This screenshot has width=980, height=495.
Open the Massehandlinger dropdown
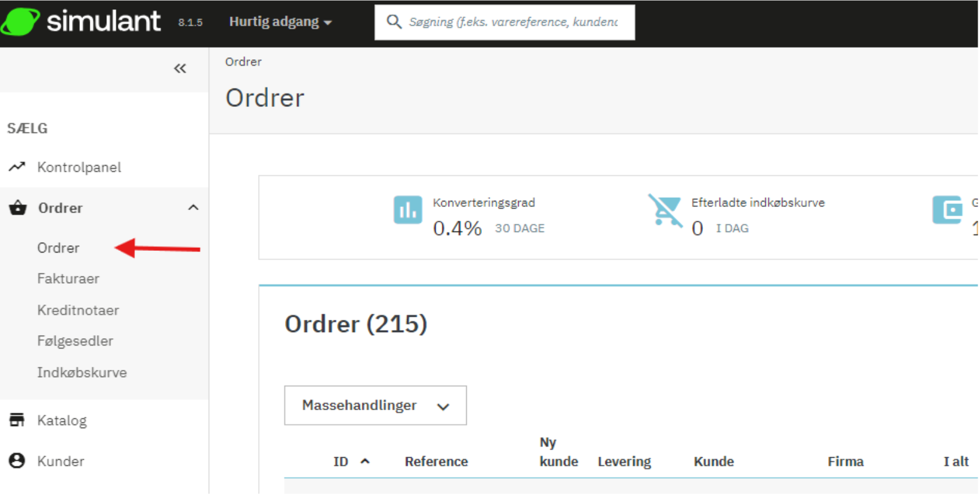375,405
